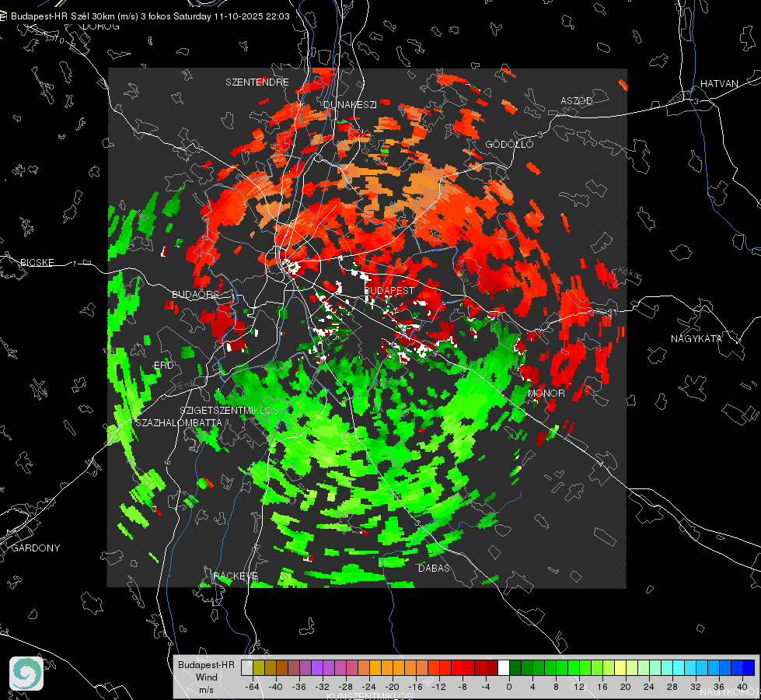
Task: Click the 'Budapest-HR' legend title text
Action: 206,664
